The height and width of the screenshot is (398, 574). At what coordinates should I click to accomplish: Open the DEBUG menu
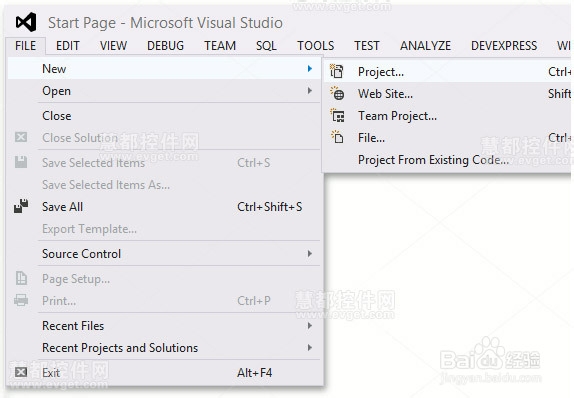click(x=165, y=46)
